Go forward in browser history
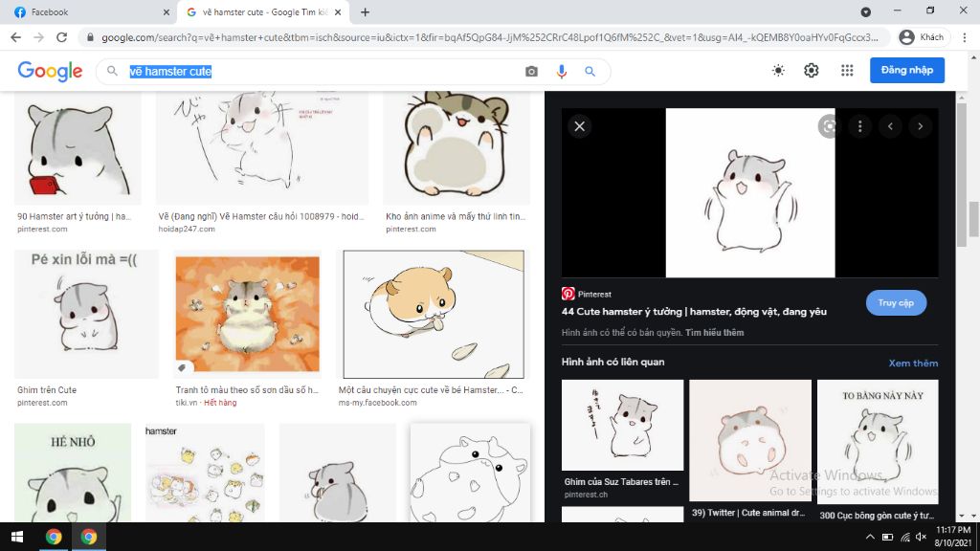This screenshot has width=980, height=551. point(38,37)
